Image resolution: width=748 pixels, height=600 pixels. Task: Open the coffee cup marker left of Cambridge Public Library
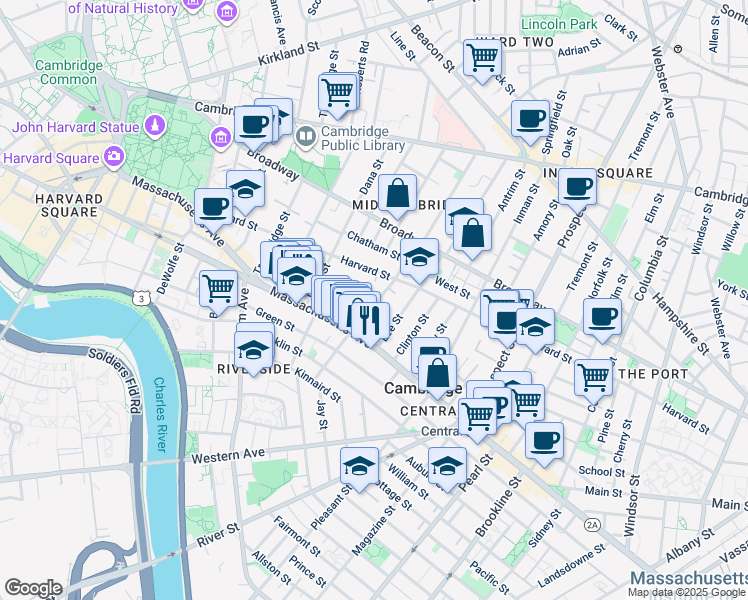pyautogui.click(x=253, y=128)
